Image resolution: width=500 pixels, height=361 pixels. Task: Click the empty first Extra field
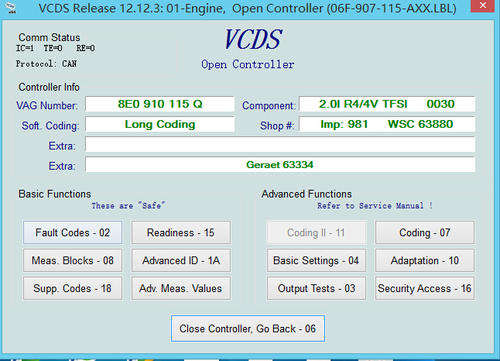[280, 145]
